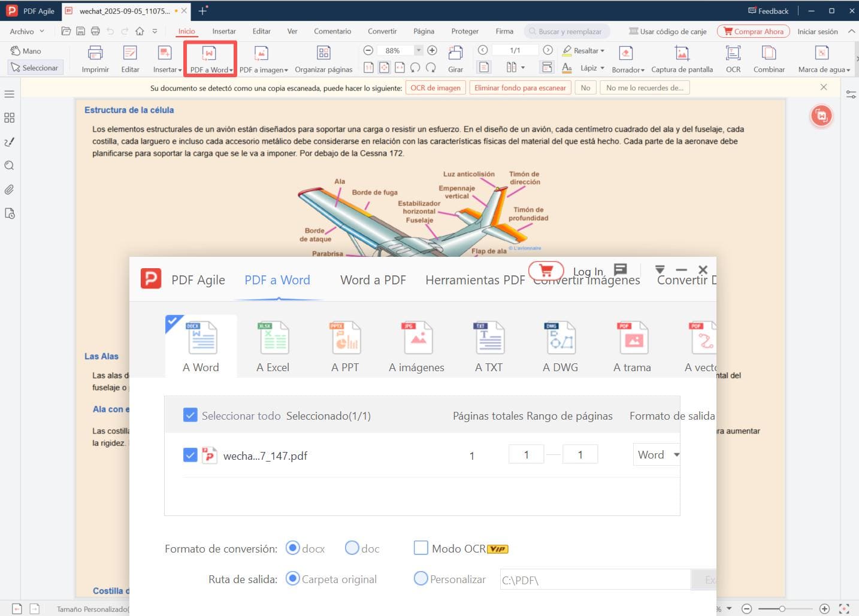The height and width of the screenshot is (616, 859).
Task: Select the doc format radio button
Action: click(x=352, y=548)
